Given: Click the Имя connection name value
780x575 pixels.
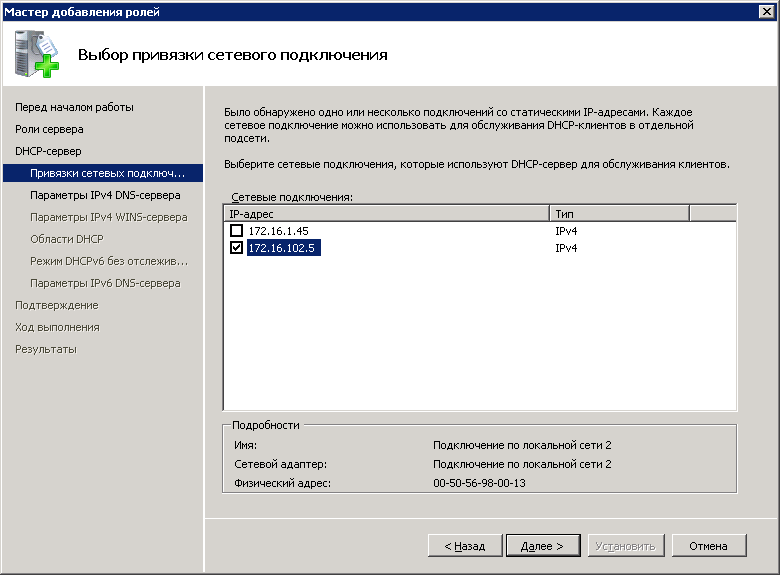Looking at the screenshot, I should click(x=522, y=445).
